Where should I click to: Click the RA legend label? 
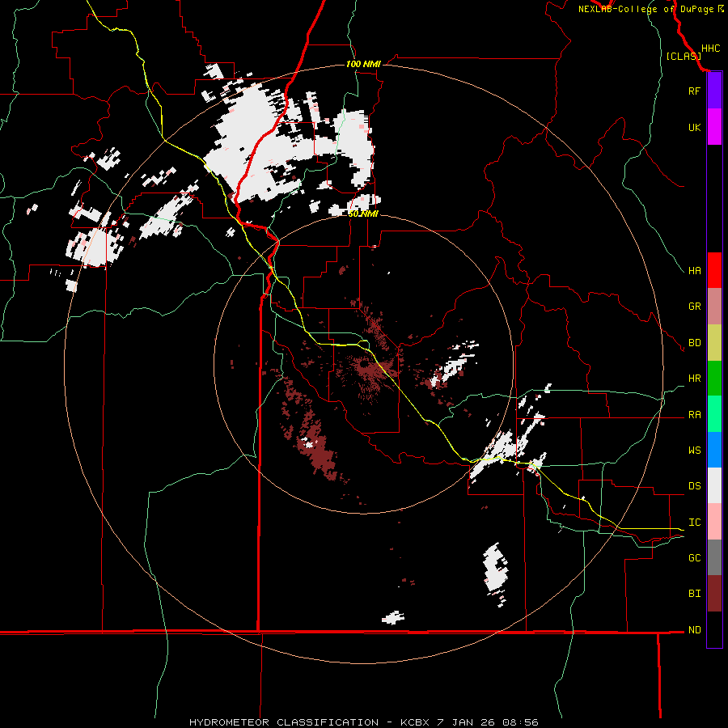coord(694,415)
